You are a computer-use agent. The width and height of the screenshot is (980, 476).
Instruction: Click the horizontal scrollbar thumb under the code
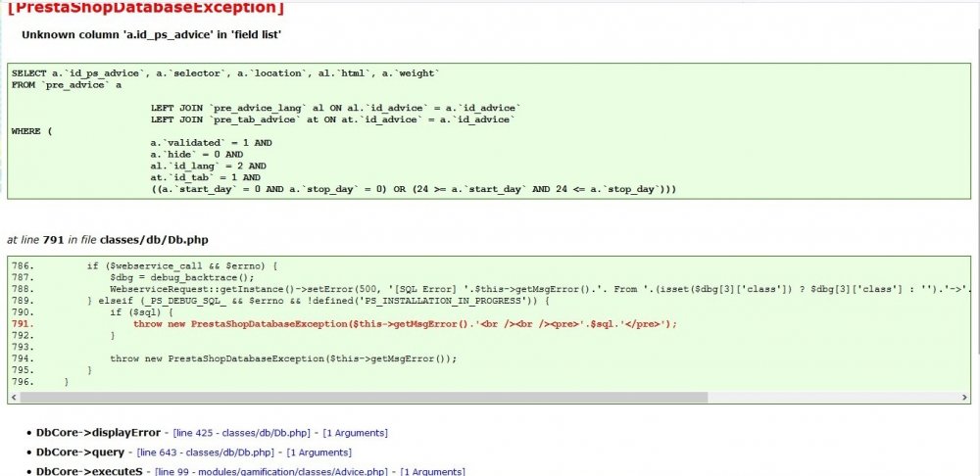point(364,398)
